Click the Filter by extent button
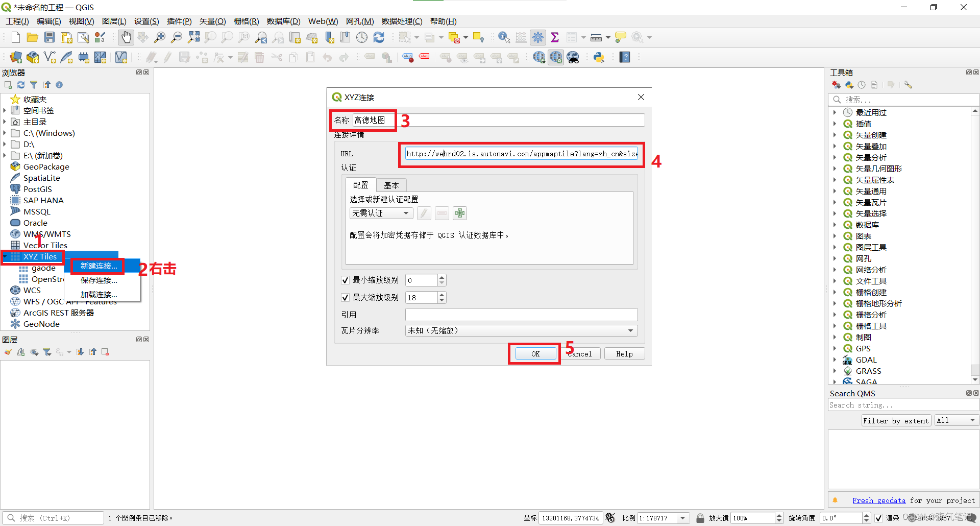 coord(896,420)
